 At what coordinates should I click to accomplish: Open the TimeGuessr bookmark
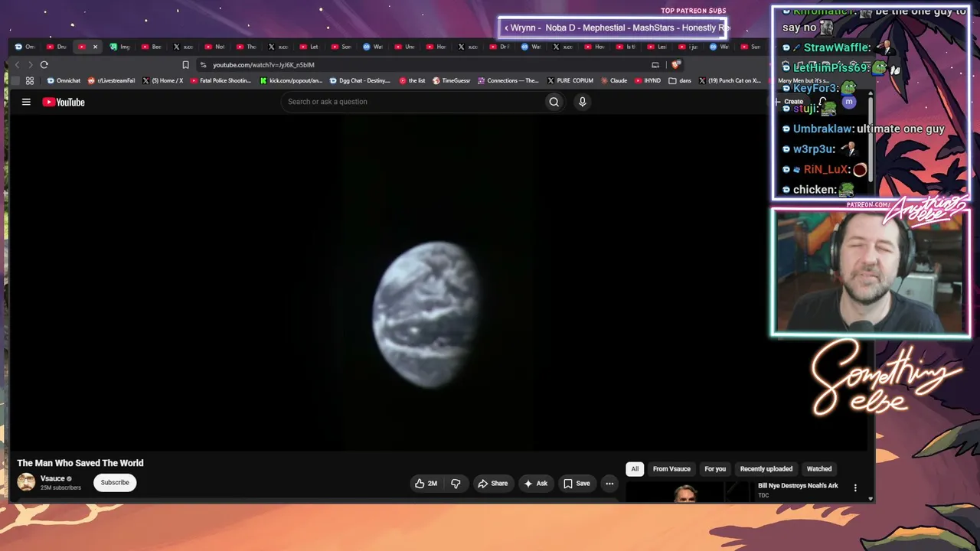point(452,80)
